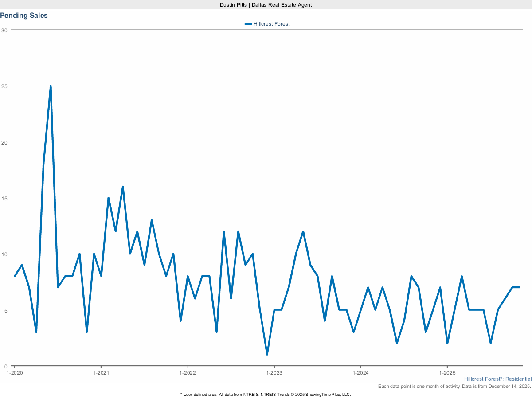This screenshot has width=532, height=399.
Task: Open the Hillcrest Forest*: Residential link
Action: click(497, 379)
